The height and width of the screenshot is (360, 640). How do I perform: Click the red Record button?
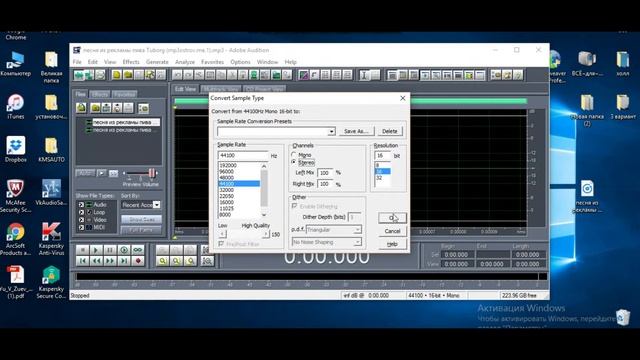coord(138,261)
